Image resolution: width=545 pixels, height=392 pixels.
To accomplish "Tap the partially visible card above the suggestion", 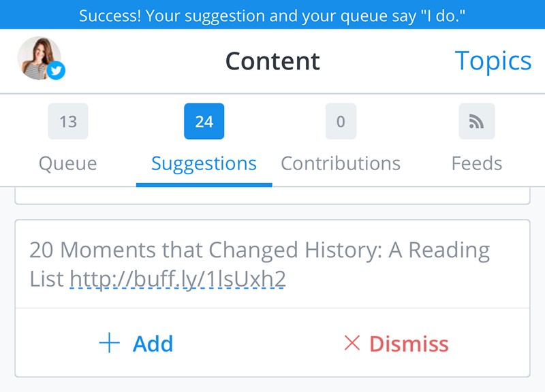I will coord(272,196).
